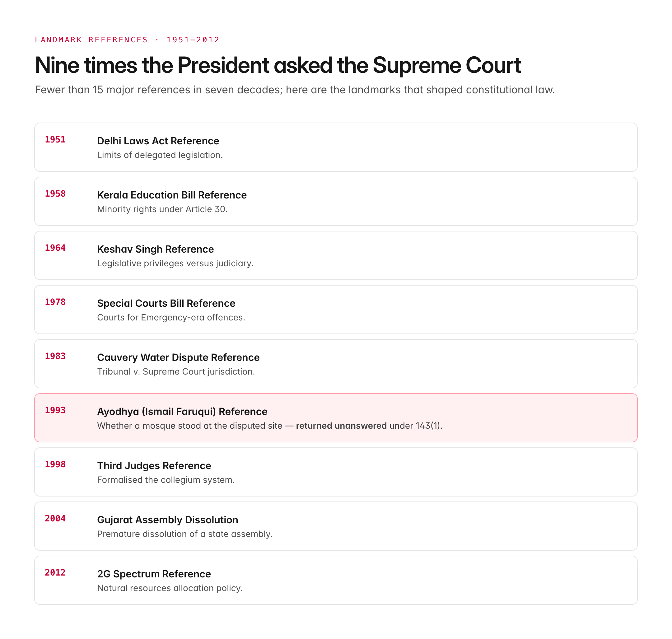This screenshot has height=639, width=672.
Task: Click the bold 'returned unanswered' text
Action: (341, 426)
